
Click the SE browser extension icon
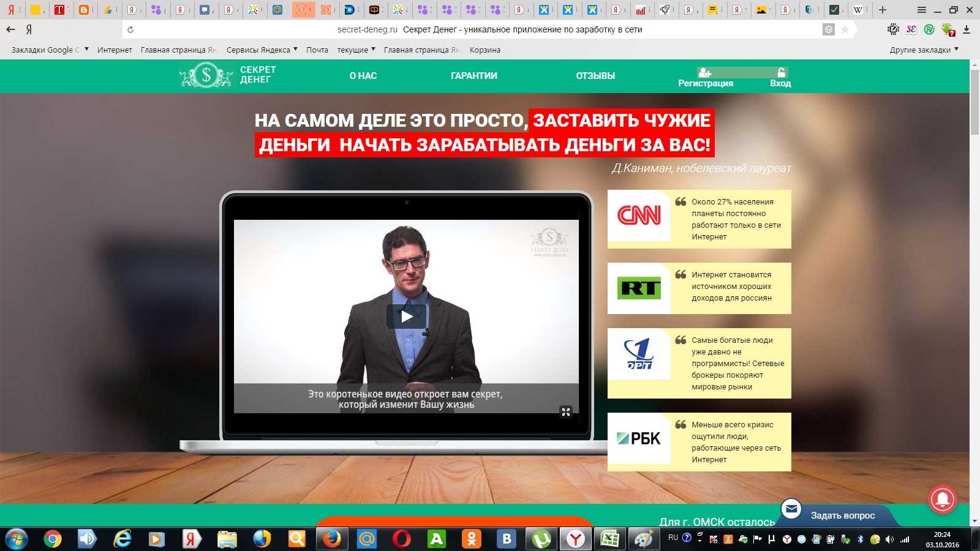[x=911, y=29]
